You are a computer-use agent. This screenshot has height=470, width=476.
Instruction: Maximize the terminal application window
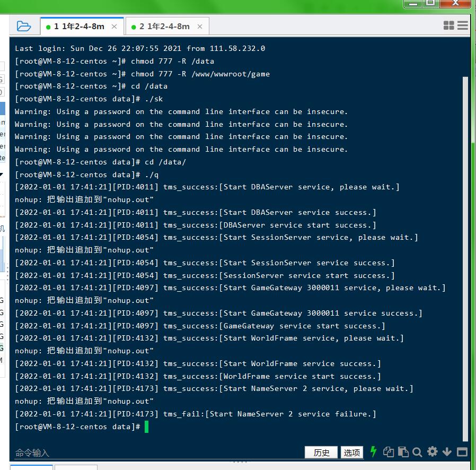click(x=430, y=3)
